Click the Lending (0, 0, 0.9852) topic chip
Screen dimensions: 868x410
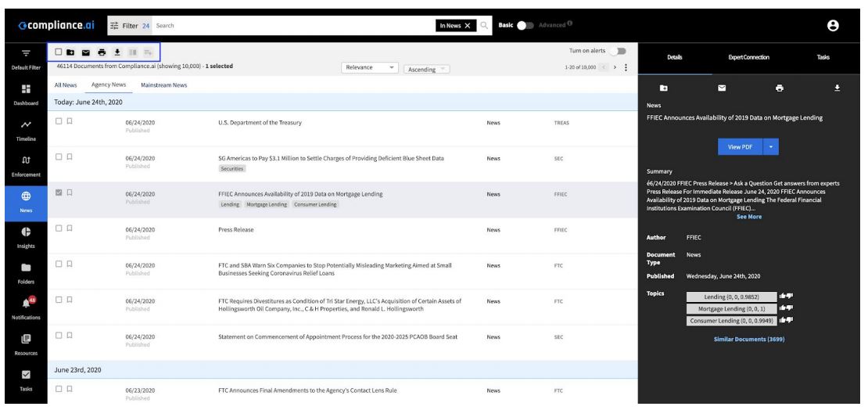tap(731, 297)
